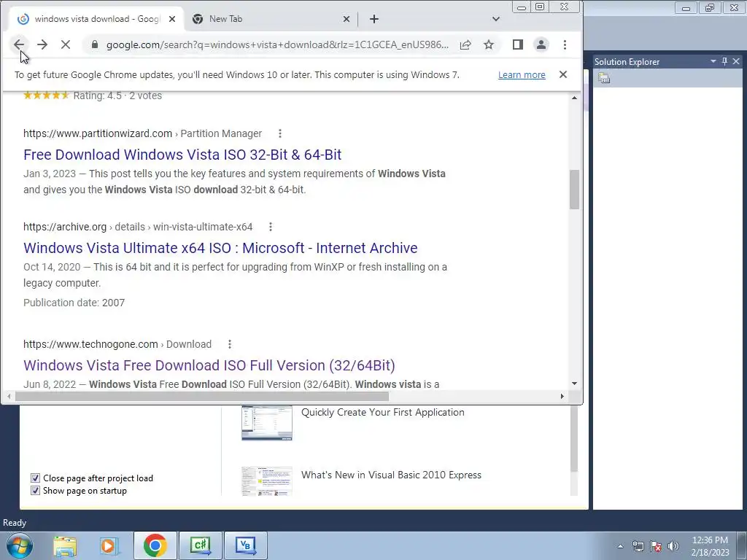Open options for archive.org result

coord(271,227)
